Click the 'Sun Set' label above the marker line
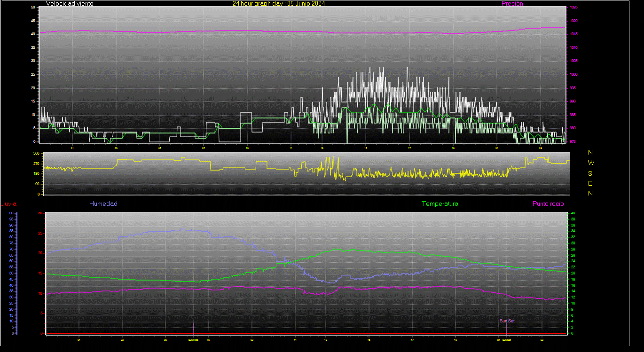Image resolution: width=644 pixels, height=352 pixels. [507, 321]
